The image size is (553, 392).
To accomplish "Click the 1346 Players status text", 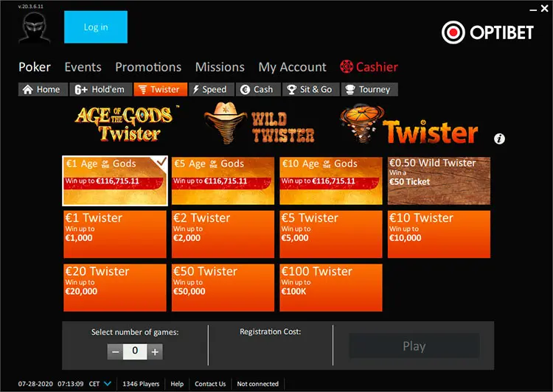I will click(141, 384).
